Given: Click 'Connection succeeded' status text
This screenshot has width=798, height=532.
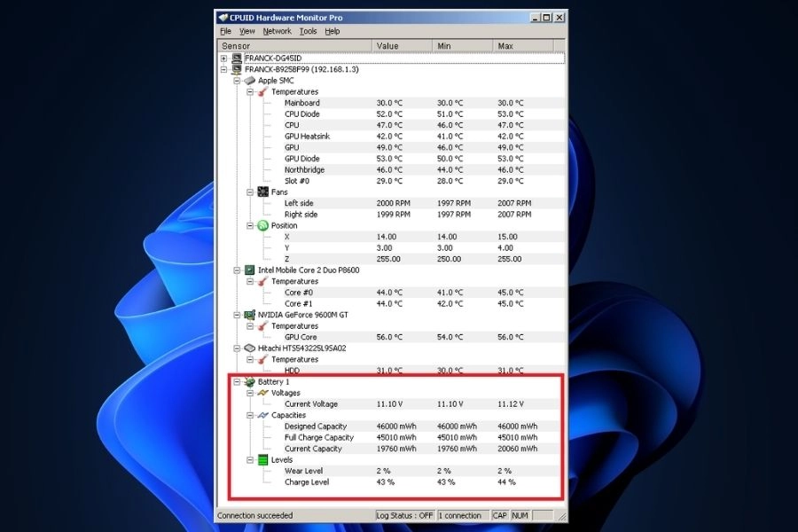Looking at the screenshot, I should coord(255,516).
